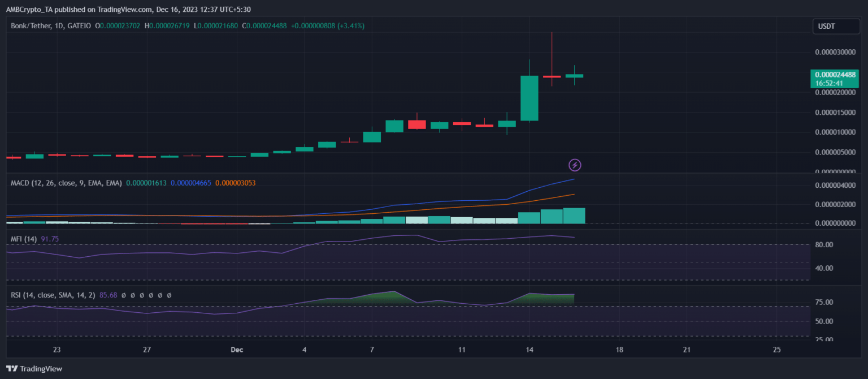Click the green current price label 0.000024488
This screenshot has width=868, height=379.
(x=834, y=75)
